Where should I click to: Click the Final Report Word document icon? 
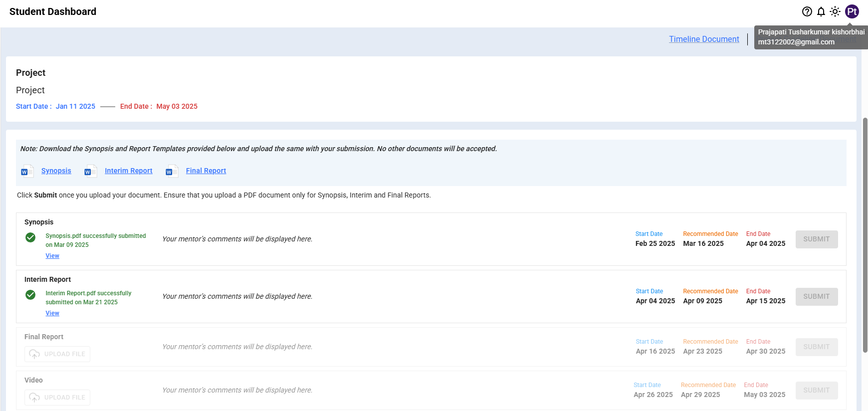172,171
